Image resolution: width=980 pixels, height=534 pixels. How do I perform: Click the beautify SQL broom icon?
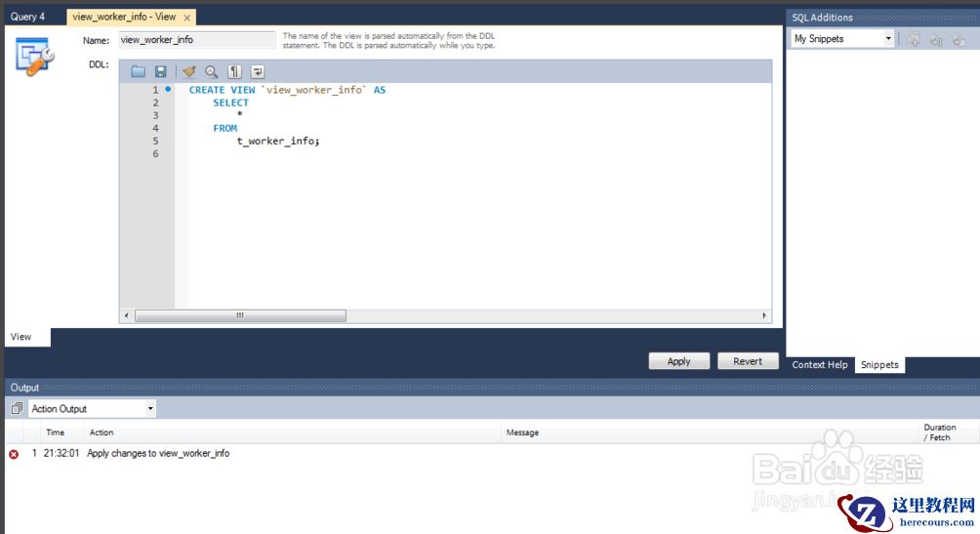click(x=189, y=71)
